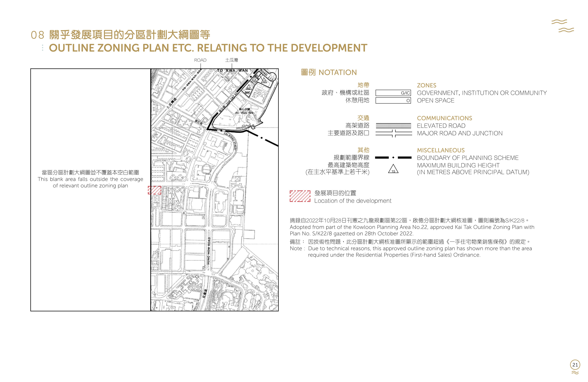Click the "COMMUNICATIONS" legend heading
The width and height of the screenshot is (588, 382).
pyautogui.click(x=444, y=118)
